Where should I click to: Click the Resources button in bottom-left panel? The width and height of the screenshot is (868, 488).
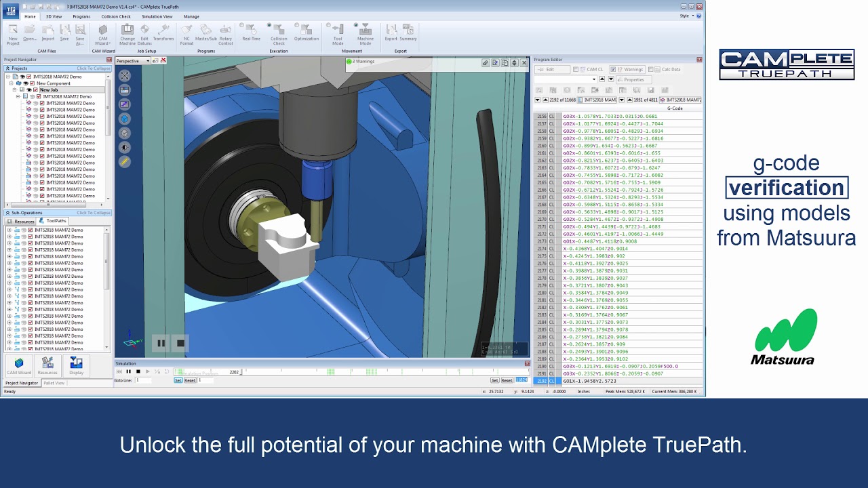point(47,366)
